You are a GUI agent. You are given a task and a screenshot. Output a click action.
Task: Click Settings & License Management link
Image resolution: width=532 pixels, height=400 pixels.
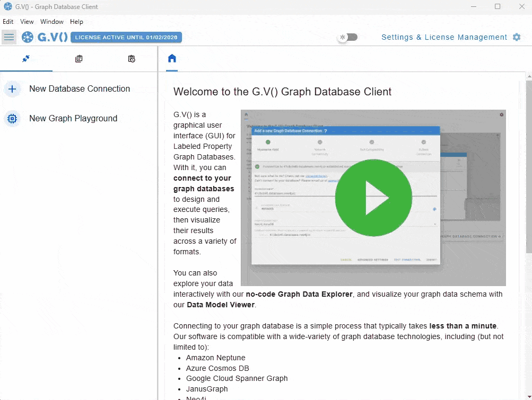(x=444, y=37)
